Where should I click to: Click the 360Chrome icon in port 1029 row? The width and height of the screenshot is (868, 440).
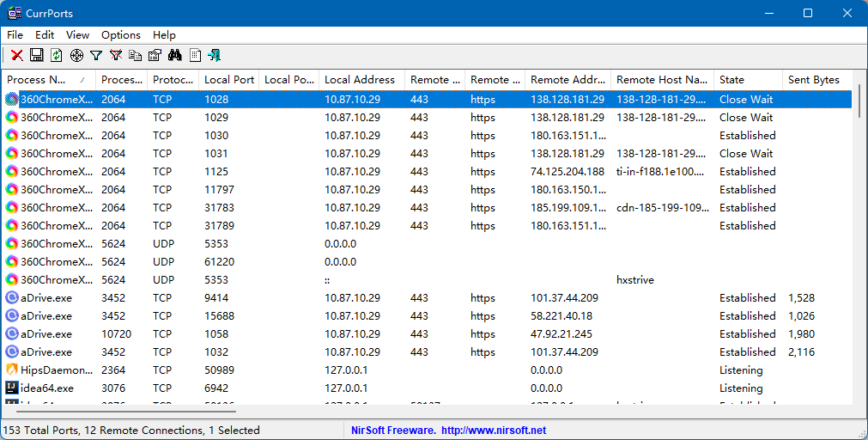coord(12,118)
